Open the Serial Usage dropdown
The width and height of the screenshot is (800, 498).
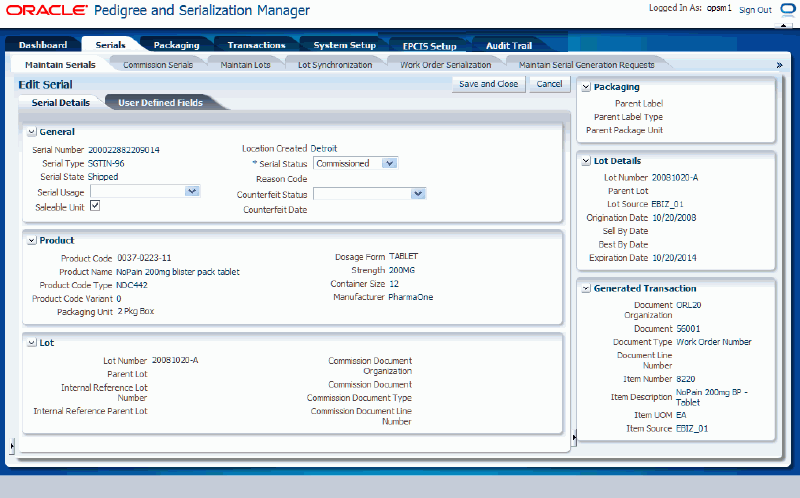click(x=192, y=191)
